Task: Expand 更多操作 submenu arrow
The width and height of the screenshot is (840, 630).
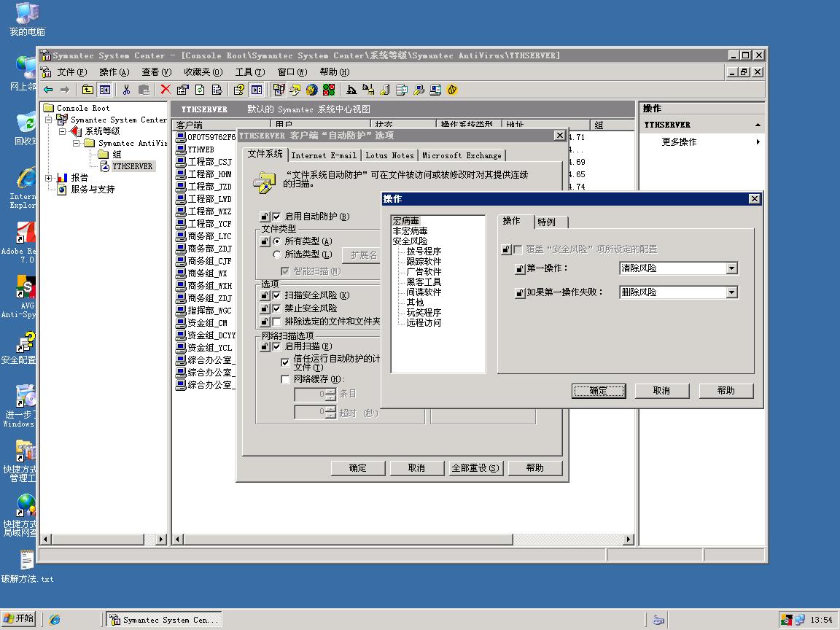Action: (x=758, y=142)
